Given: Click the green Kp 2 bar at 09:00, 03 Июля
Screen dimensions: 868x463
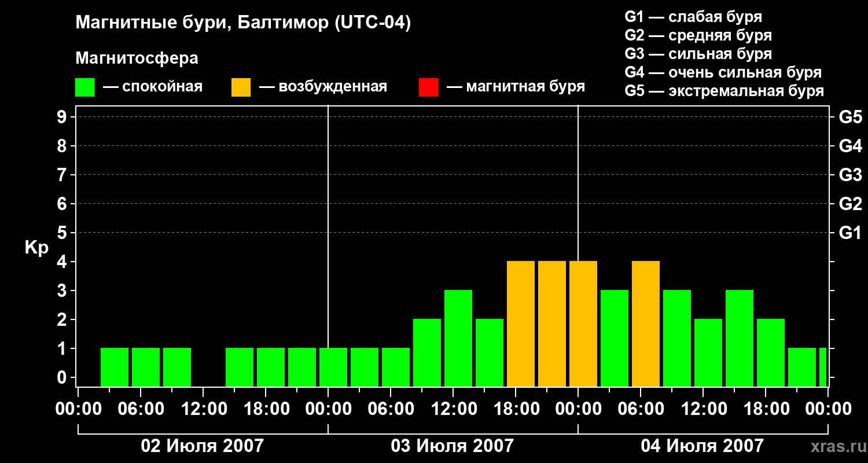Looking at the screenshot, I should 427,353.
